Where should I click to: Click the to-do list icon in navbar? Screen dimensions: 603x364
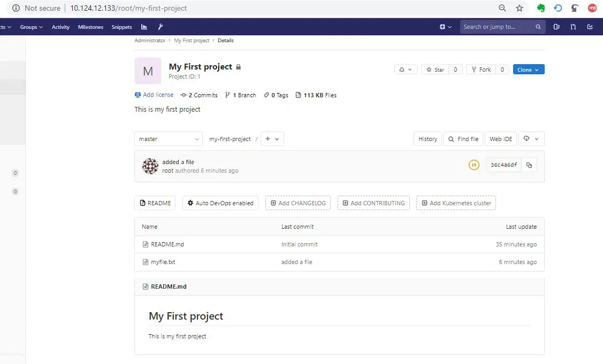coord(590,27)
